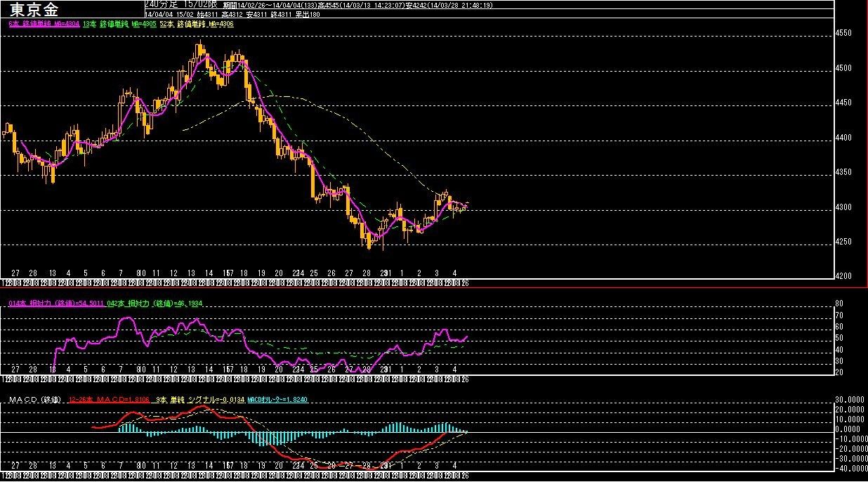Viewport: 868px width, 482px height.
Task: Click the MACD (終値) panel label
Action: 36,400
